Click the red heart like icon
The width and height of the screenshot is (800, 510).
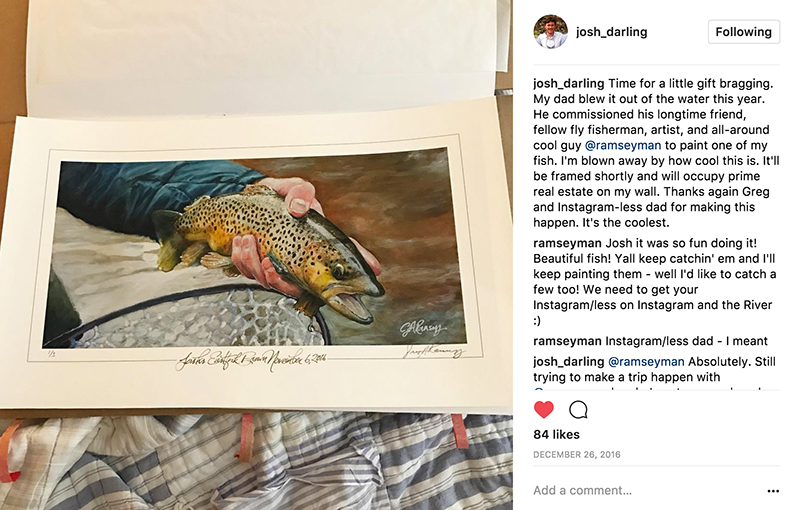[543, 410]
